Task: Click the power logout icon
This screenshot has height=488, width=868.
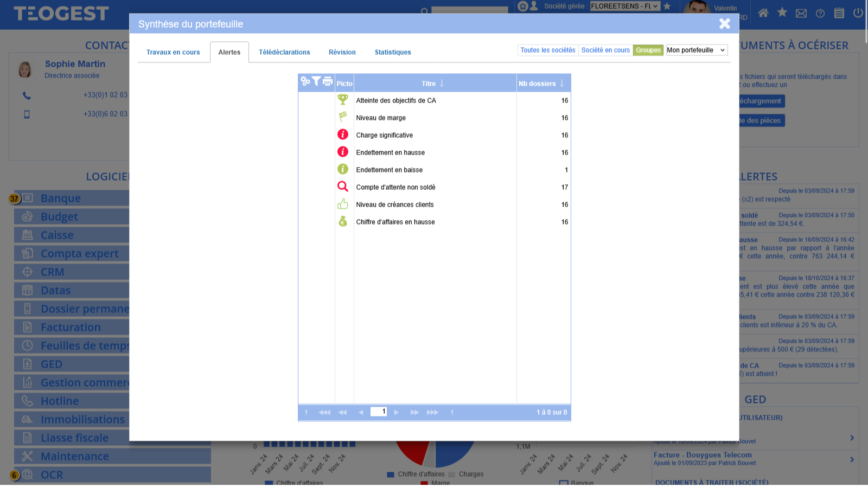Action: pos(858,13)
